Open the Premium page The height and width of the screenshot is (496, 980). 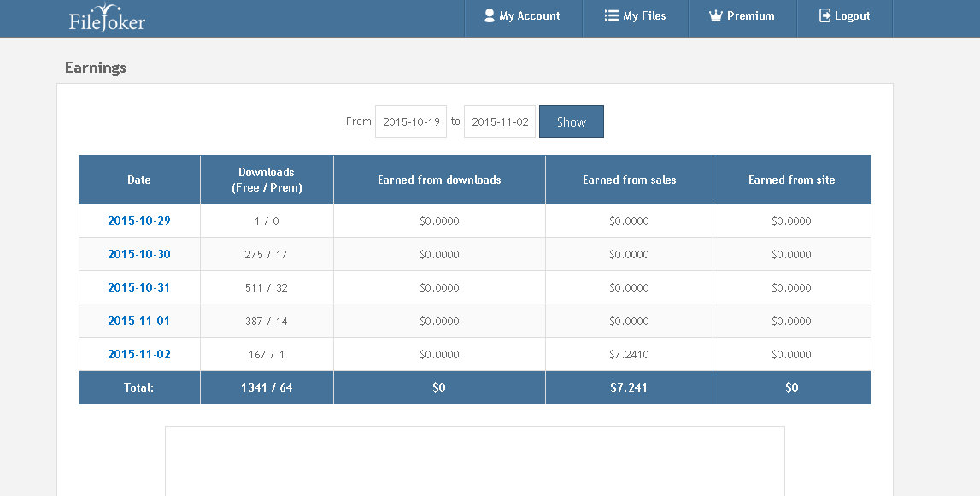751,15
